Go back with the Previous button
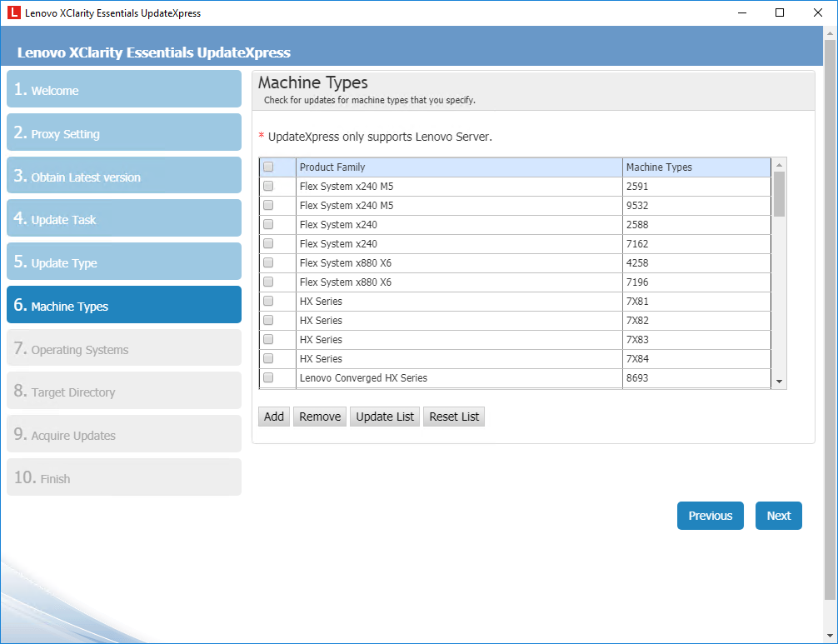The width and height of the screenshot is (838, 644). click(711, 516)
